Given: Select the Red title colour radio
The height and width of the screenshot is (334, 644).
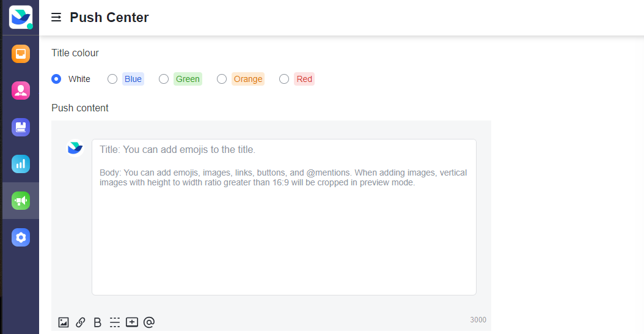Looking at the screenshot, I should 284,79.
